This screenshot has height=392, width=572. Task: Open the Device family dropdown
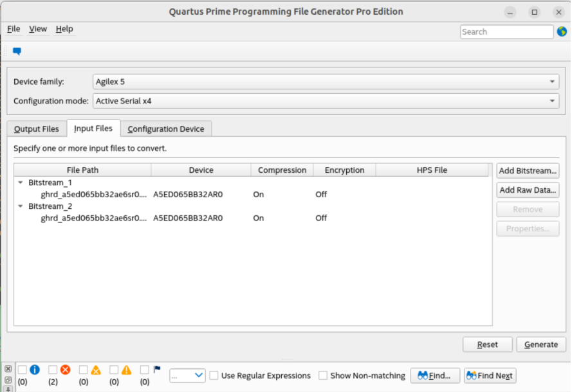(x=326, y=82)
